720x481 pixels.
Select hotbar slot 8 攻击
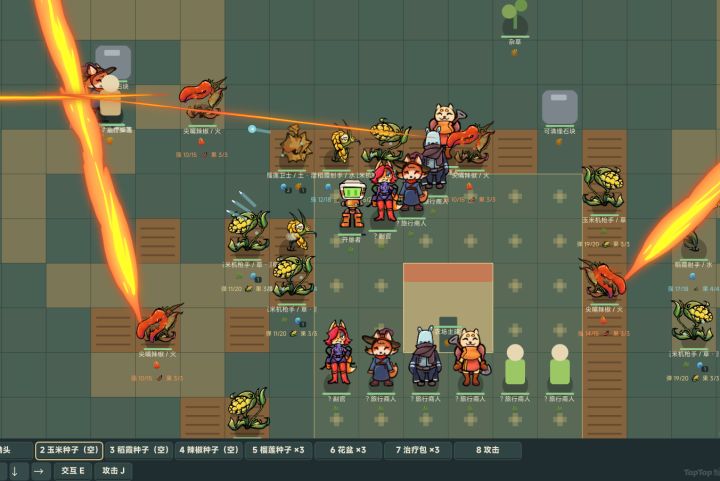(x=487, y=450)
